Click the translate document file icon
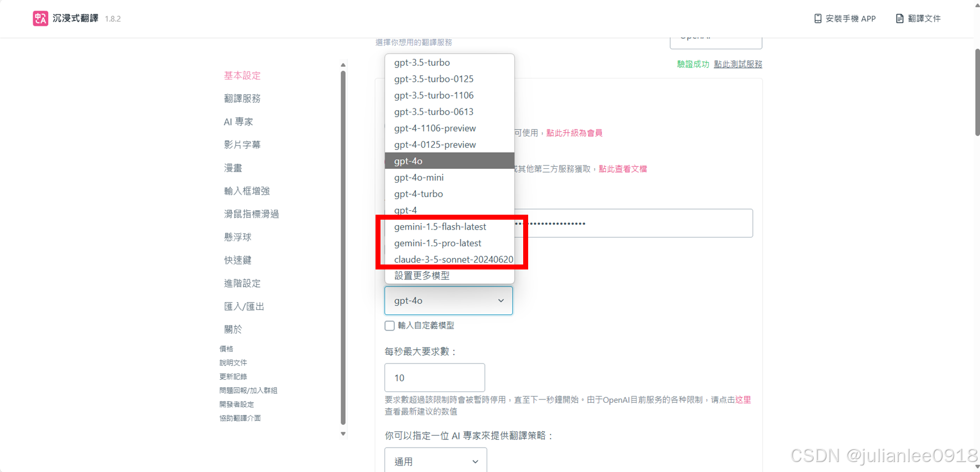The height and width of the screenshot is (472, 980). pos(899,18)
